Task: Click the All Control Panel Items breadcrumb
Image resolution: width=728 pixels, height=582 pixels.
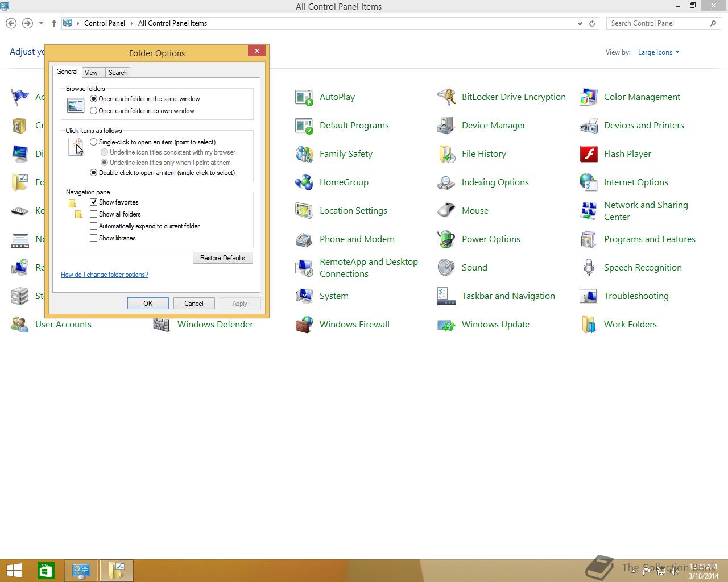Action: (x=172, y=23)
